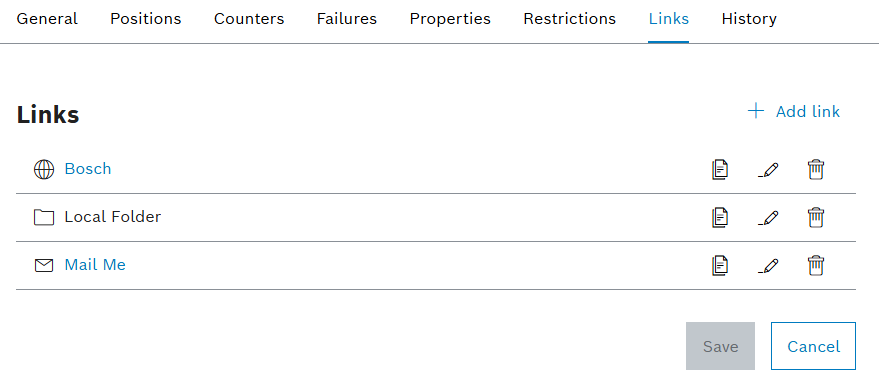Viewport: 879px width, 389px height.
Task: Switch to the General tab
Action: point(47,19)
